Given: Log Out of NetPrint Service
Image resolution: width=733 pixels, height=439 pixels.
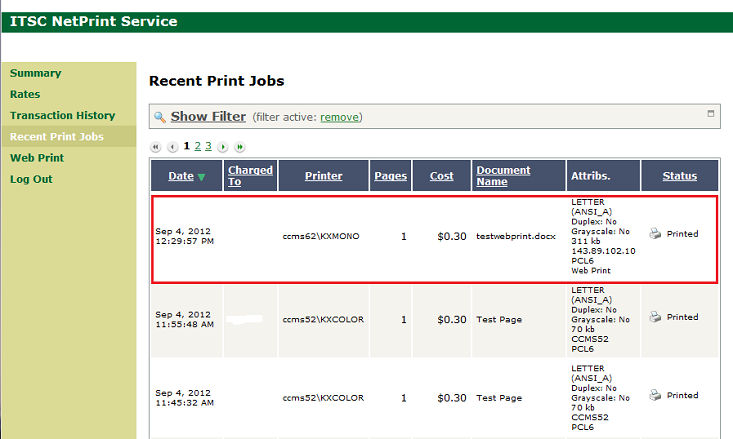Looking at the screenshot, I should pyautogui.click(x=31, y=179).
